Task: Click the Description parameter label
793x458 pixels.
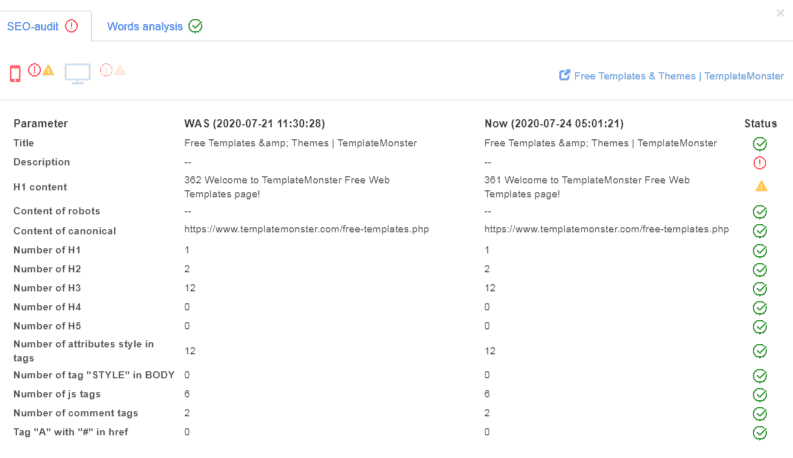Action: [41, 162]
